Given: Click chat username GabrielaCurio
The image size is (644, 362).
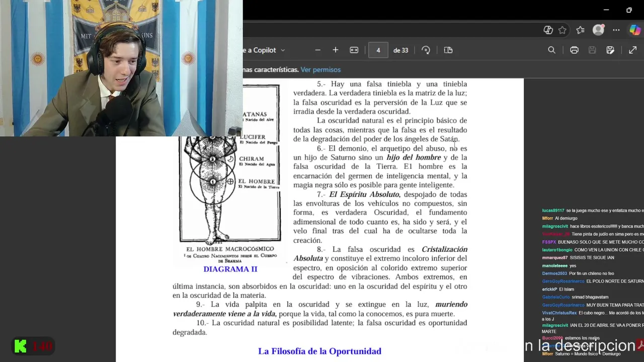Looking at the screenshot, I should tap(555, 297).
